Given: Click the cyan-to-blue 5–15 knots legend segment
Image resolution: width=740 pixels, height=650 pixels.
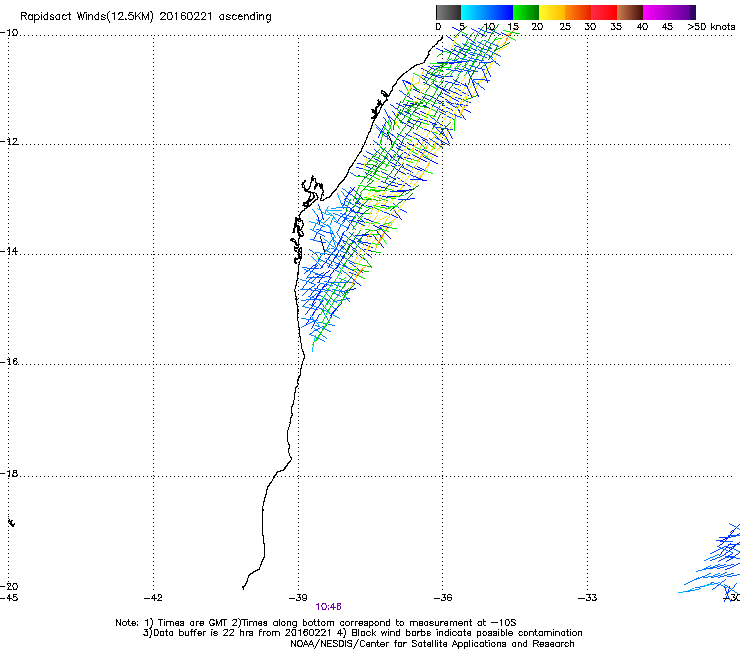Looking at the screenshot, I should tap(487, 12).
